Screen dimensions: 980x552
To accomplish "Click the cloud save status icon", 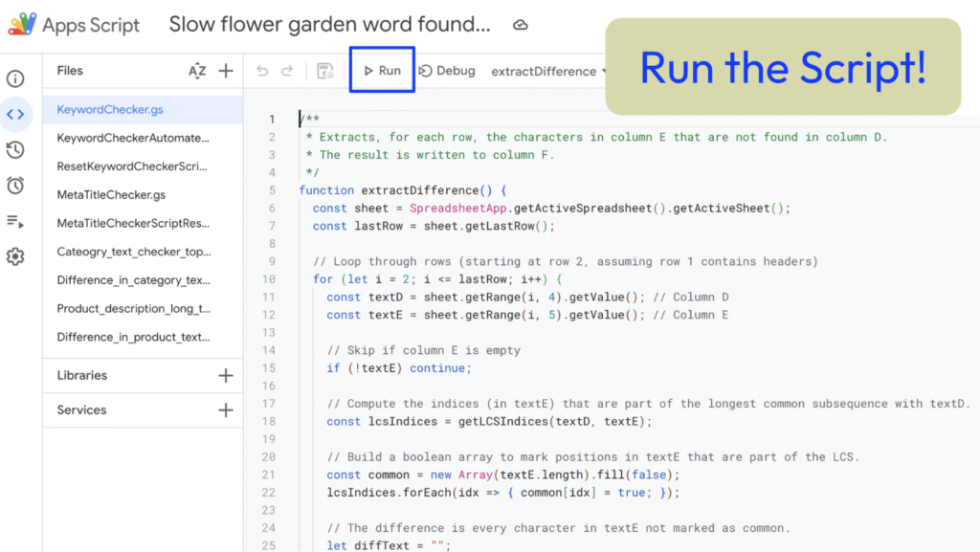I will coord(521,25).
